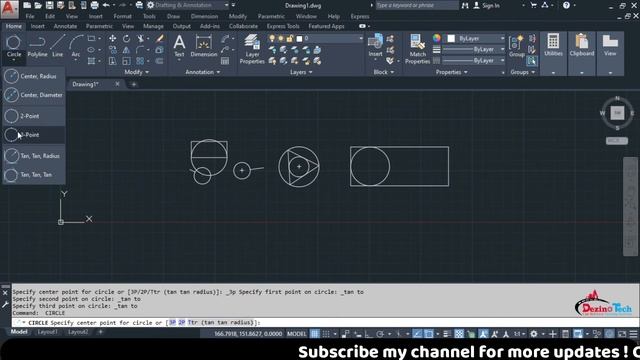The height and width of the screenshot is (360, 640).
Task: Close the Drawing1 document tab
Action: [117, 84]
